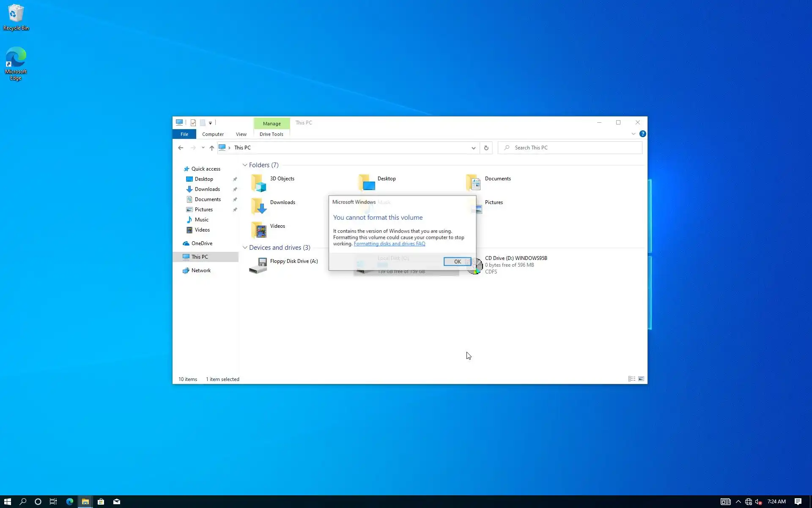Open the Drive Tools ribbon tab
Viewport: 812px width, 508px height.
271,134
